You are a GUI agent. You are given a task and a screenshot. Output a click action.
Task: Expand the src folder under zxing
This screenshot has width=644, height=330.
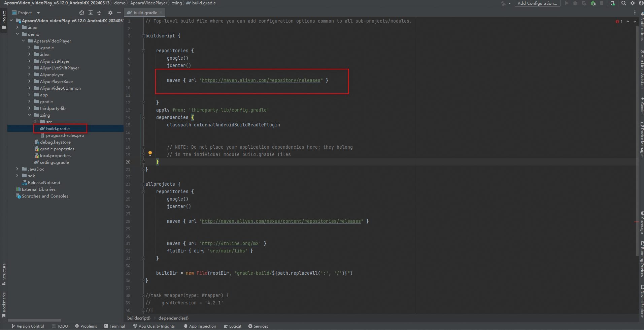[x=35, y=122]
